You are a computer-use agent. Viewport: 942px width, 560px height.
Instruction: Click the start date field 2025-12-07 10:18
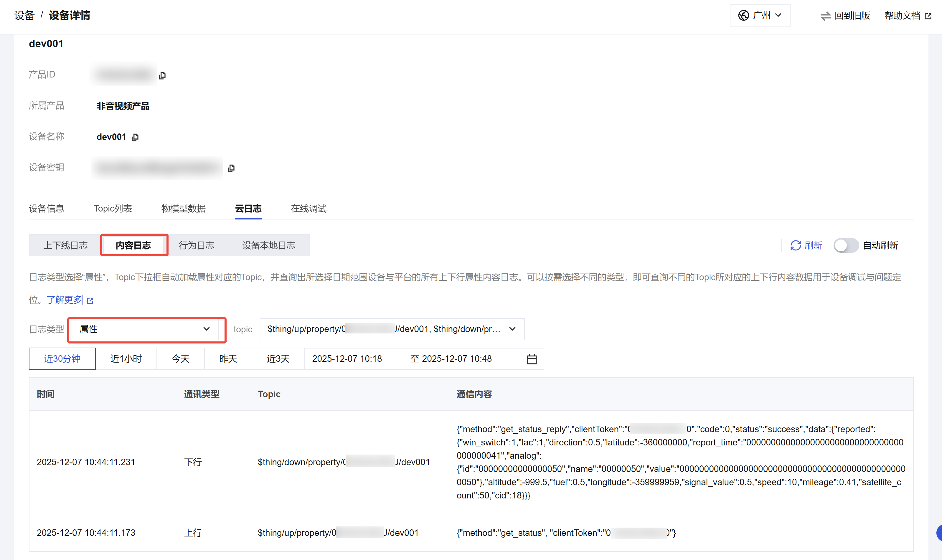pyautogui.click(x=347, y=359)
